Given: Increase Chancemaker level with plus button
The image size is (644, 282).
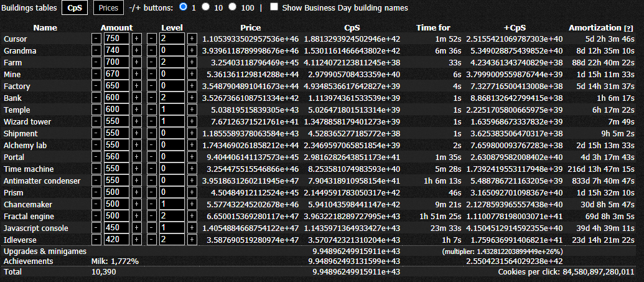Looking at the screenshot, I should (192, 205).
